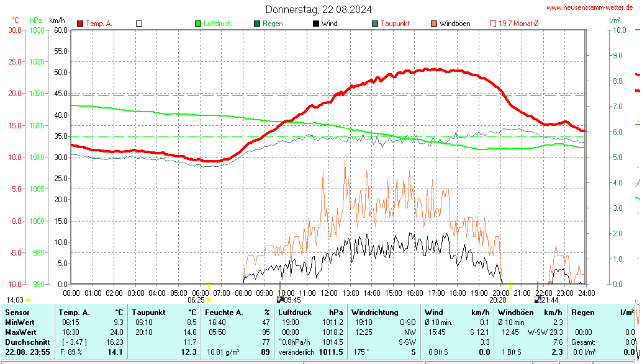
Task: Click the yellow marker next to 14:03
Action: [27, 300]
